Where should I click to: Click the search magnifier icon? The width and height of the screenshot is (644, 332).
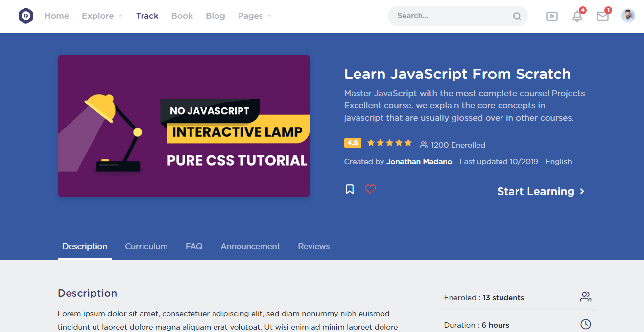click(517, 16)
